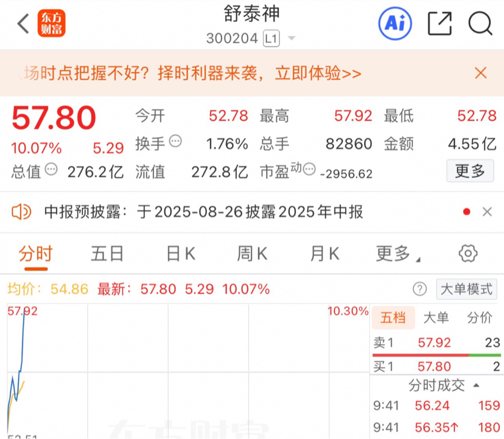This screenshot has height=439, width=504.
Task: Open the 中报预披露 announcement text
Action: click(203, 212)
